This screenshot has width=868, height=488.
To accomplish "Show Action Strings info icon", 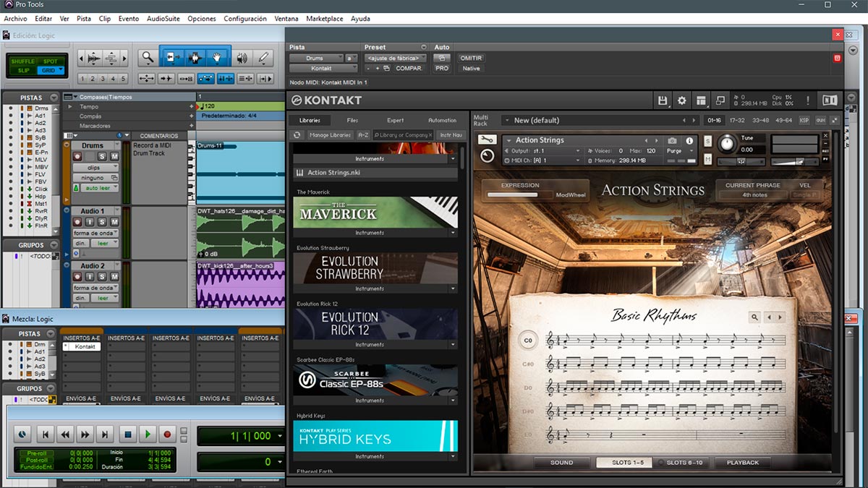I will pyautogui.click(x=689, y=140).
